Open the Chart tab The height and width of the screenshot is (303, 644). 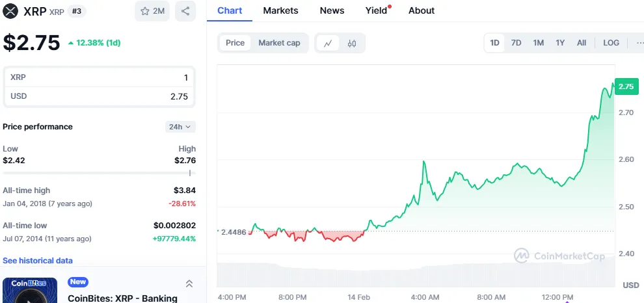tap(230, 10)
